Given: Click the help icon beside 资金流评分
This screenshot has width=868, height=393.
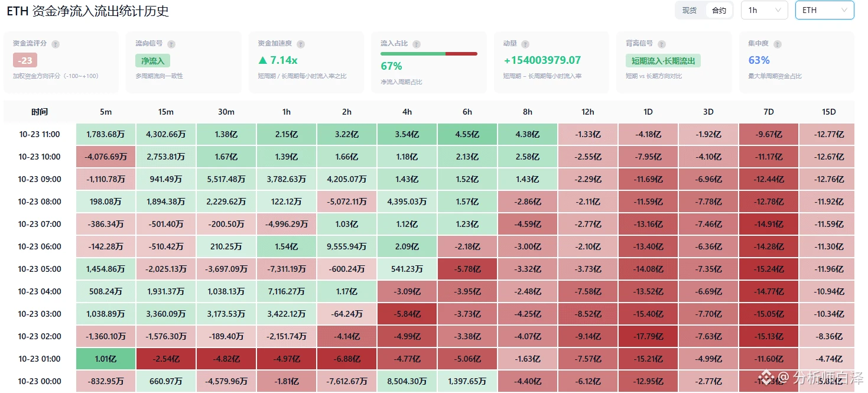Looking at the screenshot, I should pyautogui.click(x=56, y=44).
